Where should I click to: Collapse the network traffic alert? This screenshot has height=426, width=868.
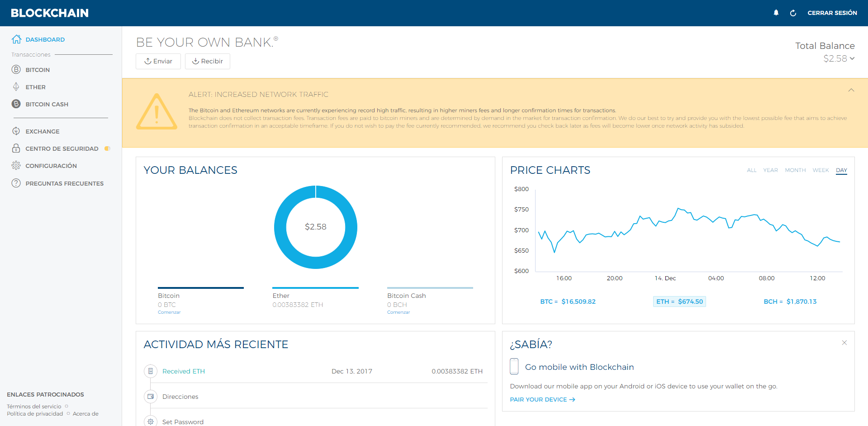pyautogui.click(x=851, y=90)
